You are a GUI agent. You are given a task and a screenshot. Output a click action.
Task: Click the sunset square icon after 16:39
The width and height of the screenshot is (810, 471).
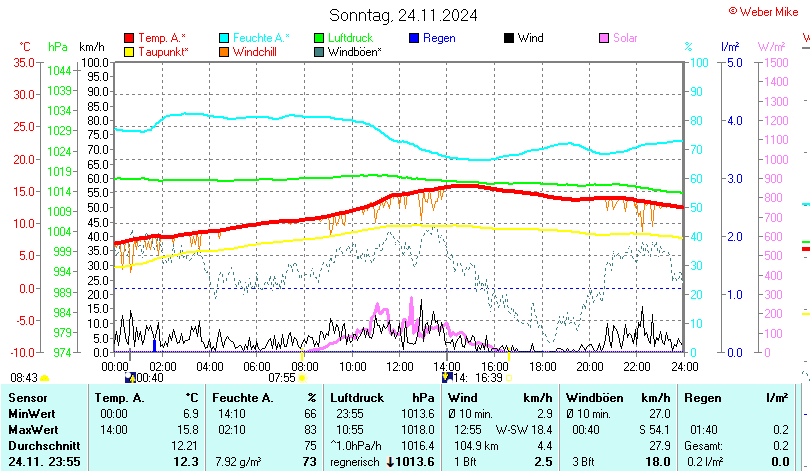click(509, 378)
